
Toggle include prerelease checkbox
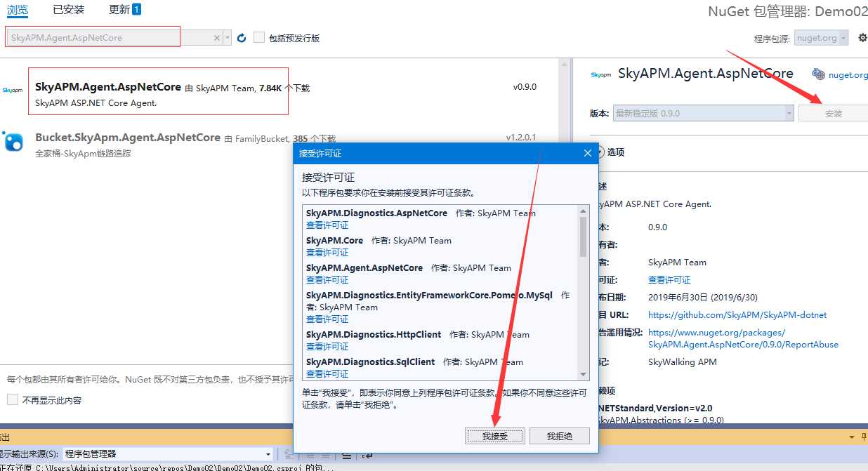[259, 38]
